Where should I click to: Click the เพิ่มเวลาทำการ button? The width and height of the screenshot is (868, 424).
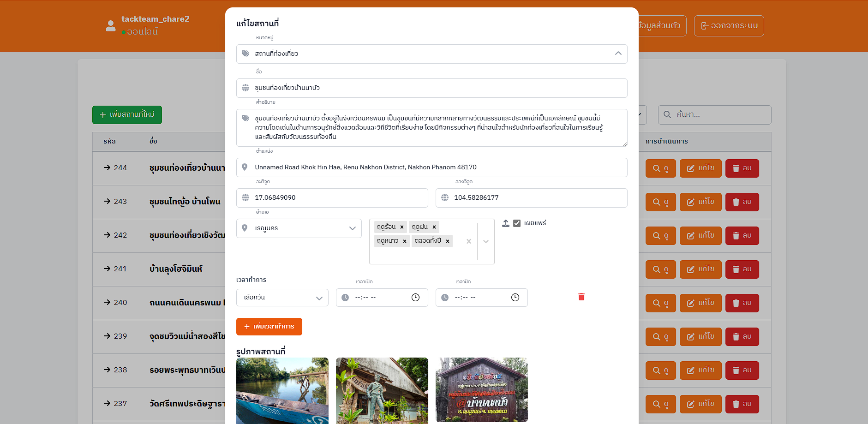269,327
